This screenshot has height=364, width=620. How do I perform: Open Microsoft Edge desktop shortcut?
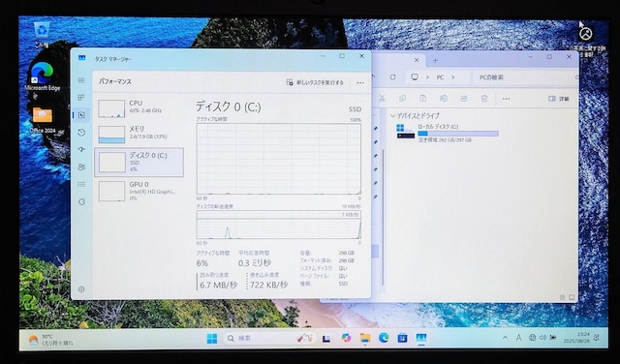pos(43,77)
